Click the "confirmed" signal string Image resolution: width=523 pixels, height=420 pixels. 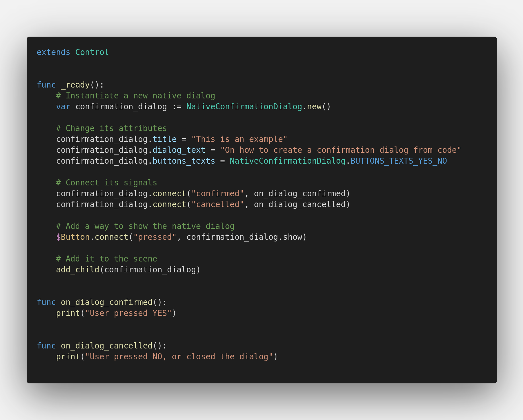tap(218, 193)
